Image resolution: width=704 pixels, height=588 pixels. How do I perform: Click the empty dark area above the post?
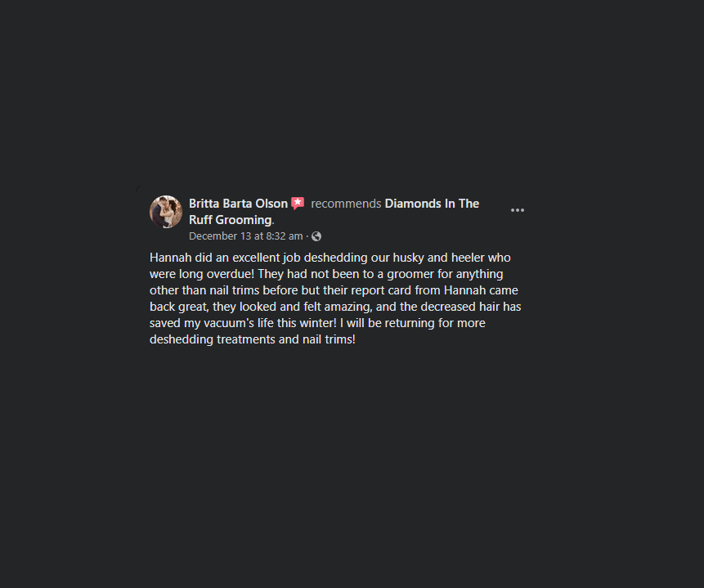coord(352,90)
